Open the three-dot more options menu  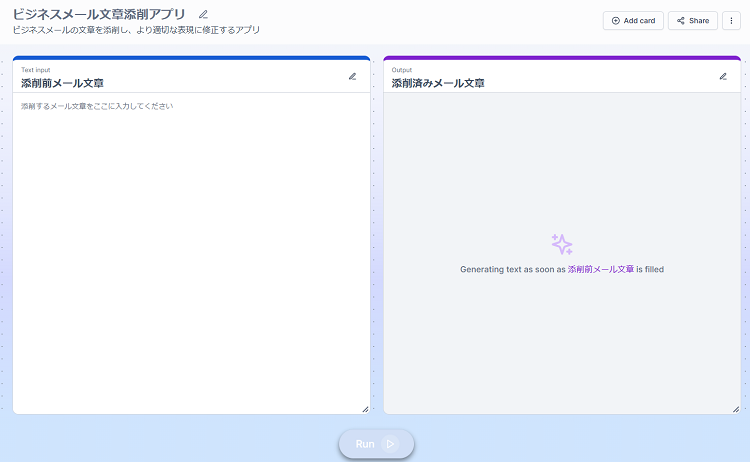[x=731, y=20]
